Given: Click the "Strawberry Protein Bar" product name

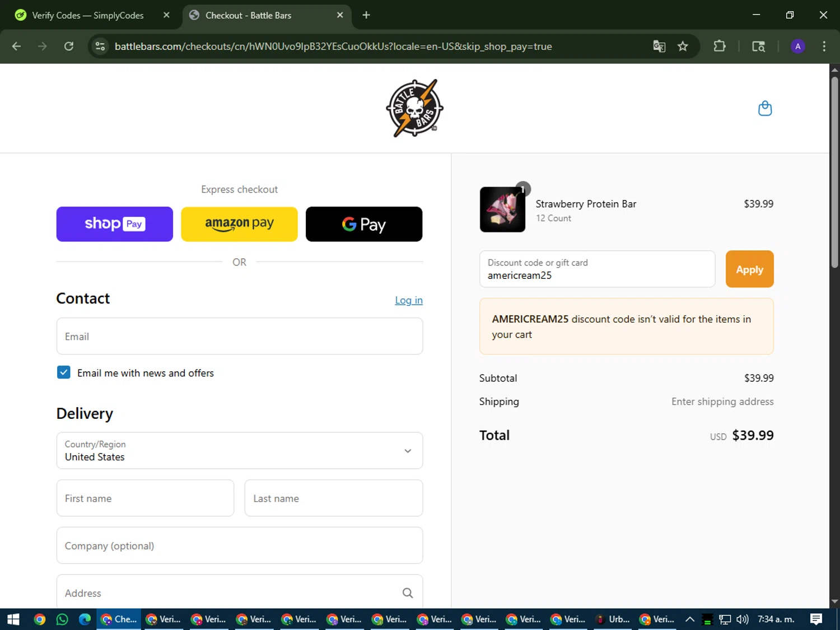Looking at the screenshot, I should [x=586, y=204].
